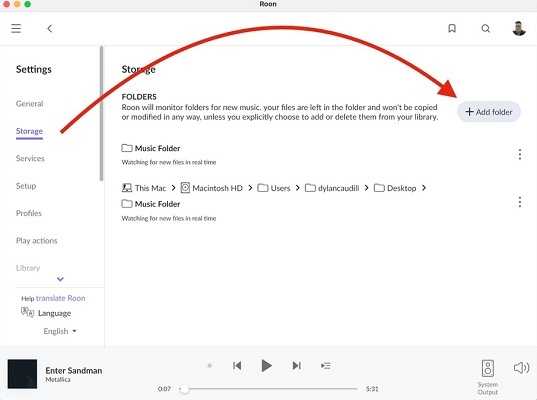
Task: Click the dot indicator left of previous track
Action: 210,366
